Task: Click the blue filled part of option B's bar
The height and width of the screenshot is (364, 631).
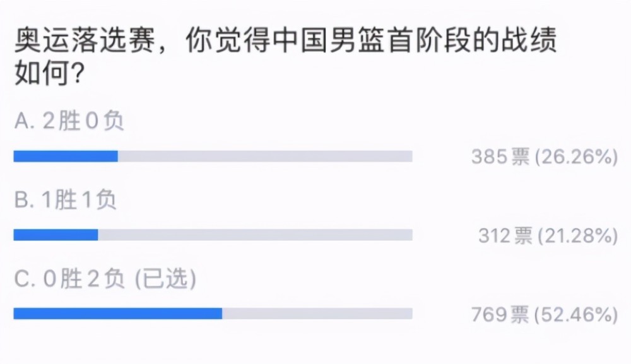Action: pos(56,235)
